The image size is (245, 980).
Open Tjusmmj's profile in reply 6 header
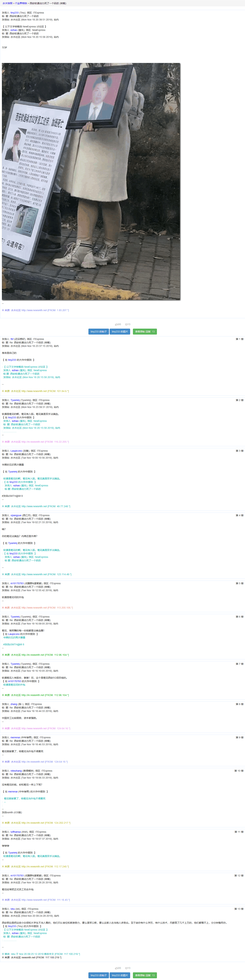point(15,617)
